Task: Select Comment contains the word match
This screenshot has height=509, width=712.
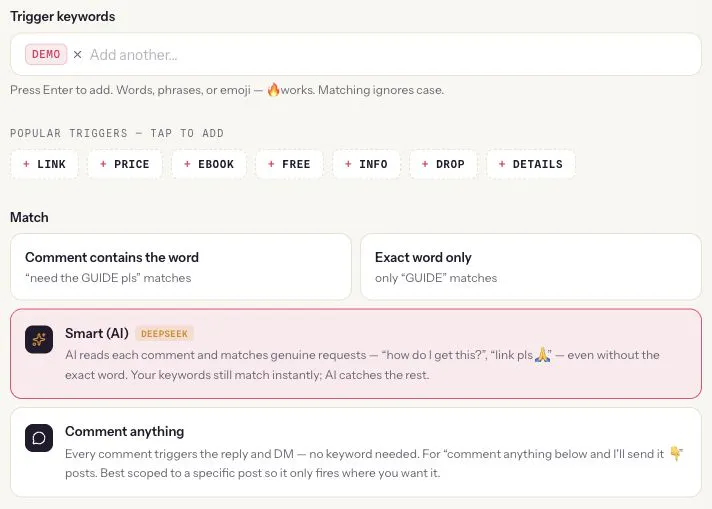Action: [181, 267]
